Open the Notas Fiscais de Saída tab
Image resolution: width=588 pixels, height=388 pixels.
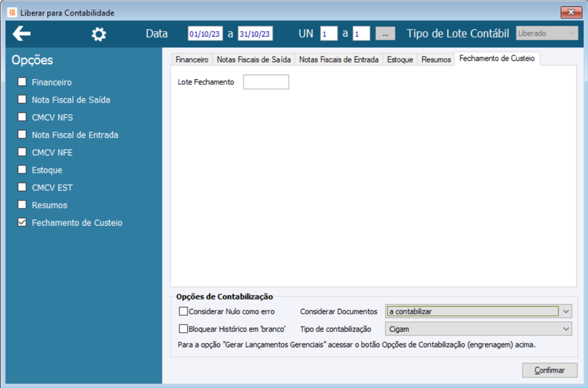coord(254,59)
